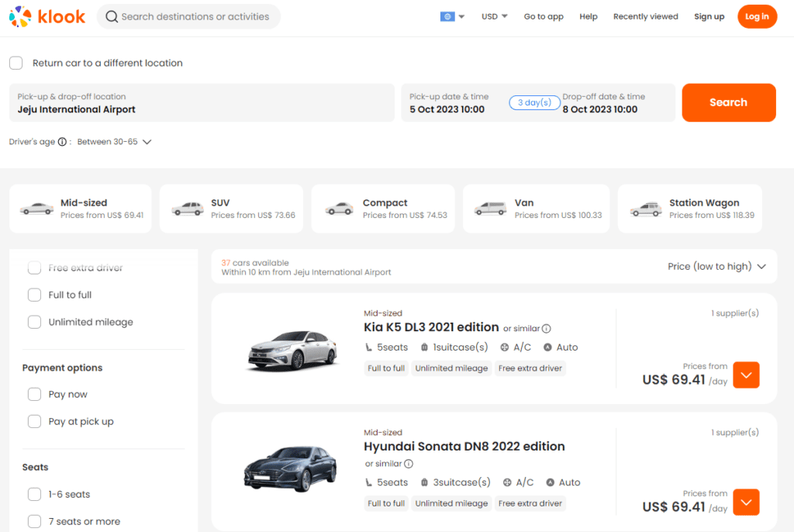
Task: Click the 37 cars available text
Action: [x=255, y=263]
